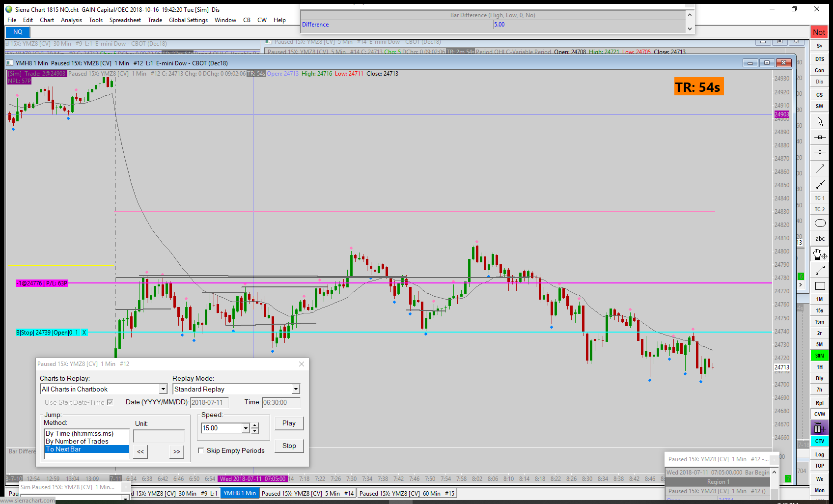Click the Con toolbar button
The width and height of the screenshot is (833, 504).
pos(820,70)
